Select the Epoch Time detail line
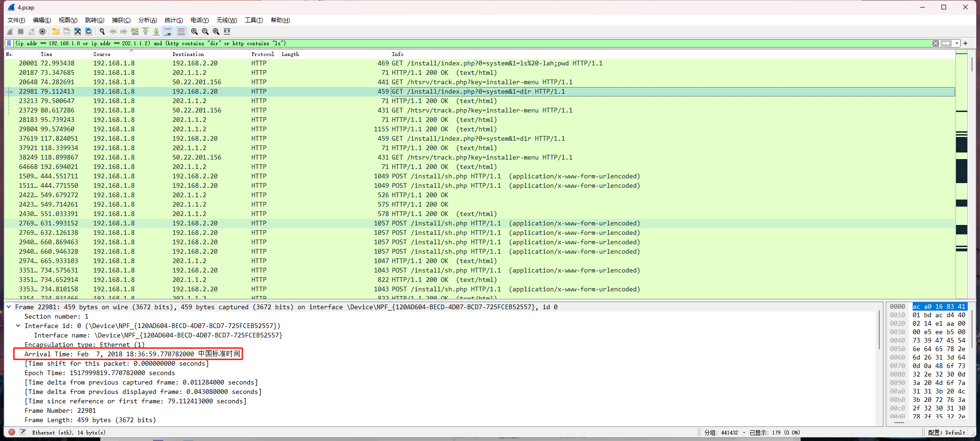The height and width of the screenshot is (441, 980). 99,373
